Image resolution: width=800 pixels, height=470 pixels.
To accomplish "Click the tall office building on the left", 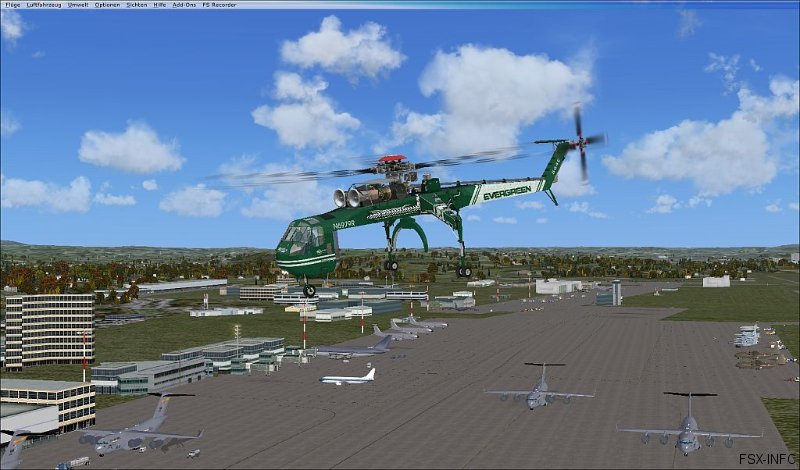I will (48, 328).
